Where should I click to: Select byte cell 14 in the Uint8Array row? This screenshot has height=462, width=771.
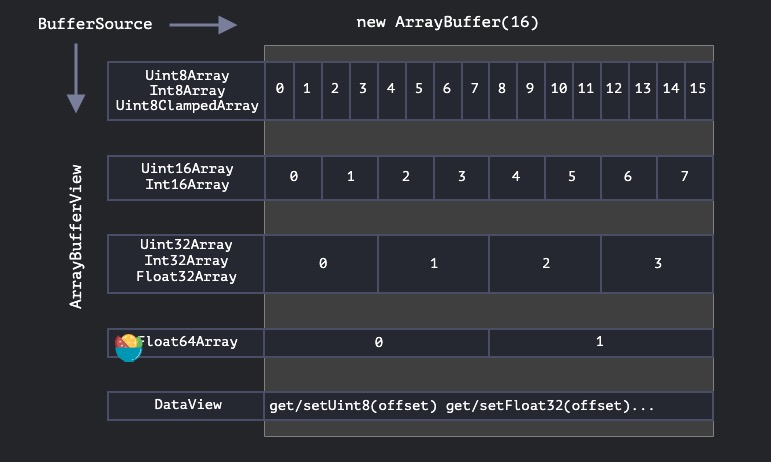tap(671, 90)
